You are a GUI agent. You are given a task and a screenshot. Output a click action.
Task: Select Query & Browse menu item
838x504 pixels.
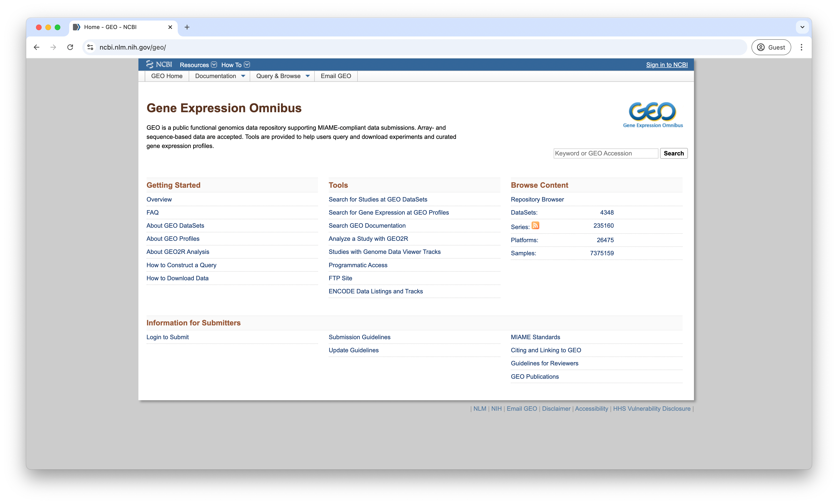pos(278,76)
